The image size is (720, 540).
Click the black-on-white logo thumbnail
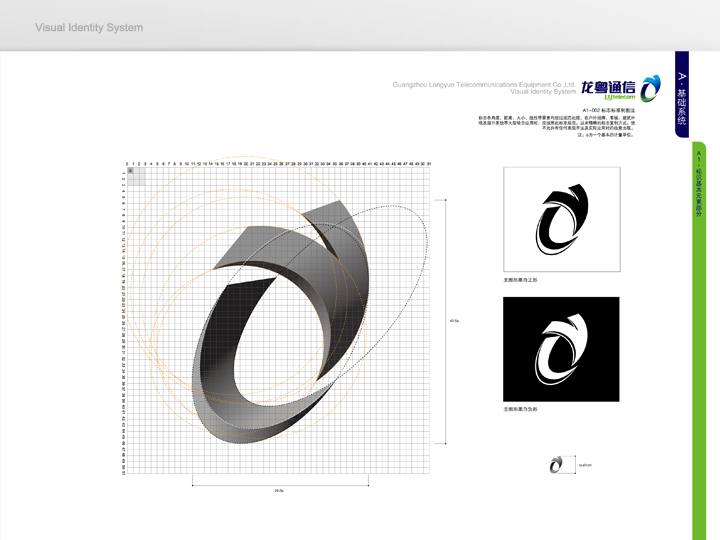click(x=562, y=219)
